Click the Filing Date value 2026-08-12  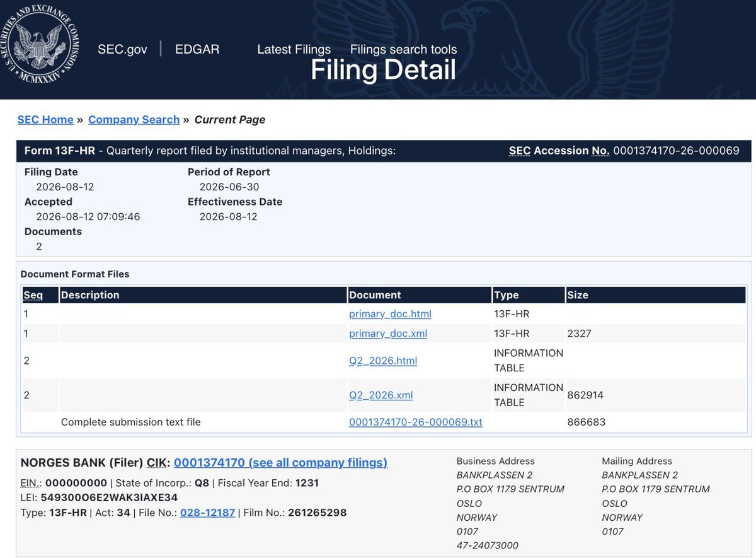tap(65, 187)
